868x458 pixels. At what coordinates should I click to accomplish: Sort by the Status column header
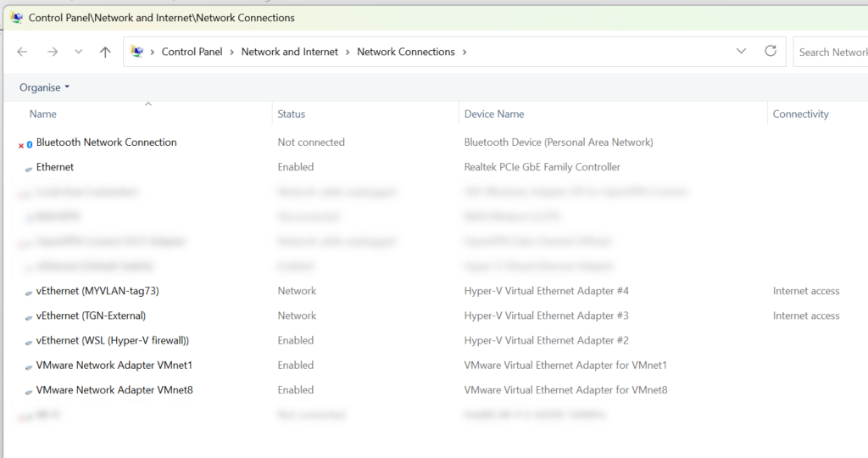pyautogui.click(x=291, y=114)
